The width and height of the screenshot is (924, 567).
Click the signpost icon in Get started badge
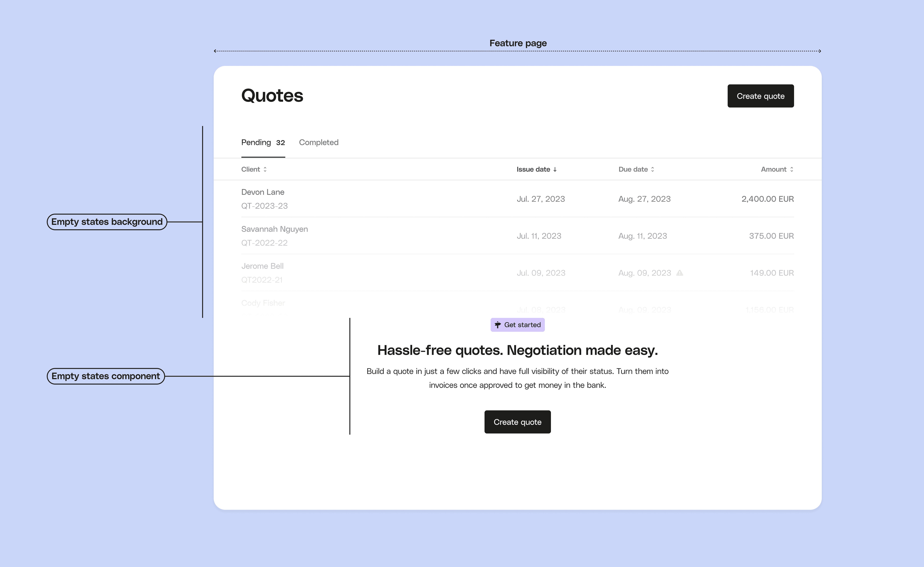tap(498, 325)
